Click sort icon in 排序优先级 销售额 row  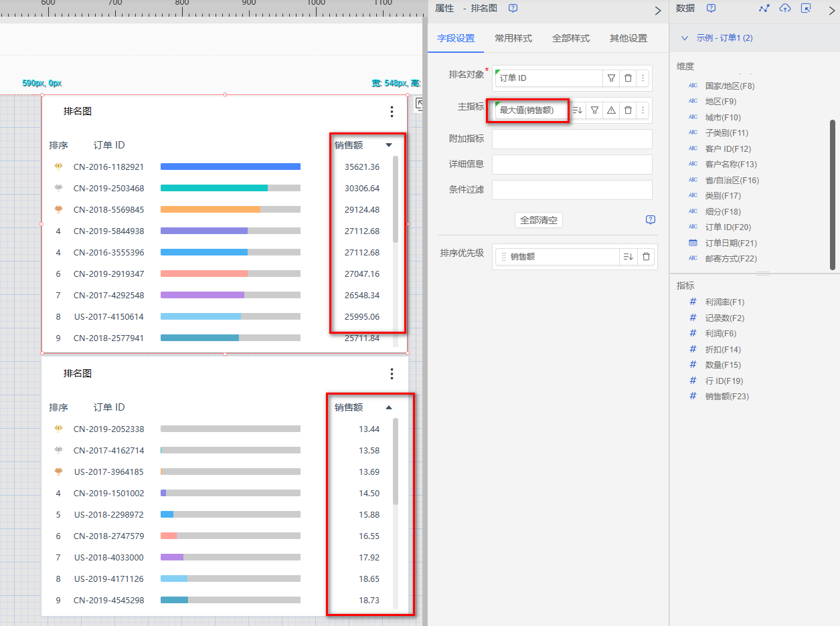[628, 257]
